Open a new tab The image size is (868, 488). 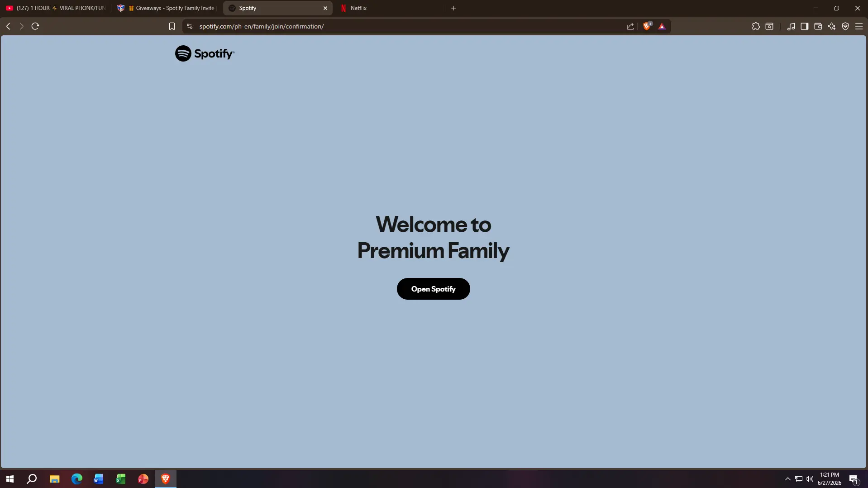tap(453, 8)
